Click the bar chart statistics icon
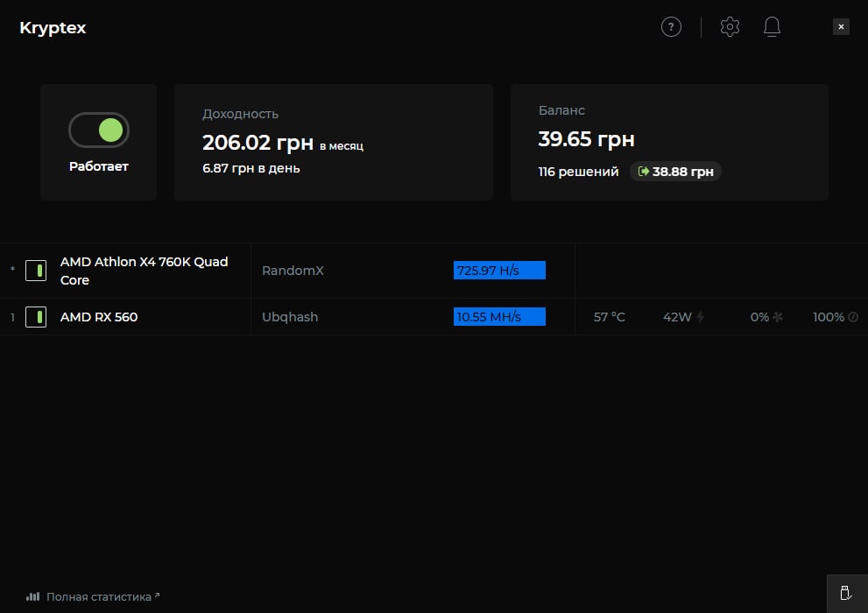Screen dimensions: 868x613 (x=32, y=596)
